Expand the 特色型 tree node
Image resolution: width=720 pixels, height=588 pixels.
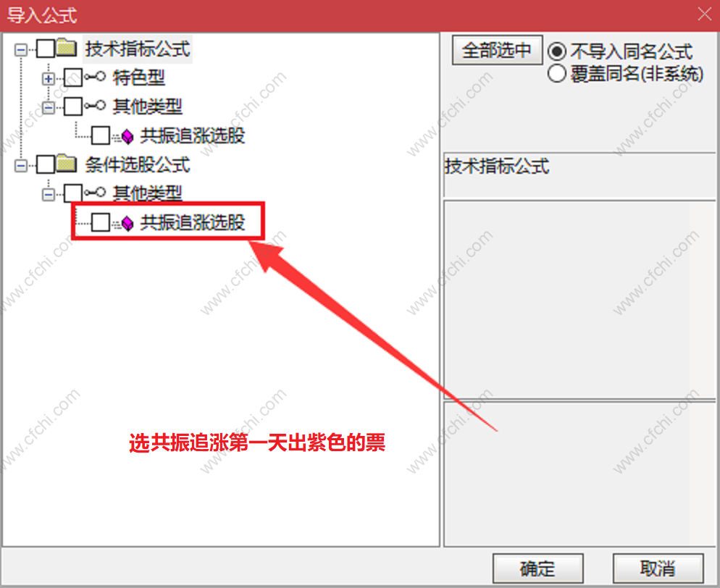coord(49,78)
